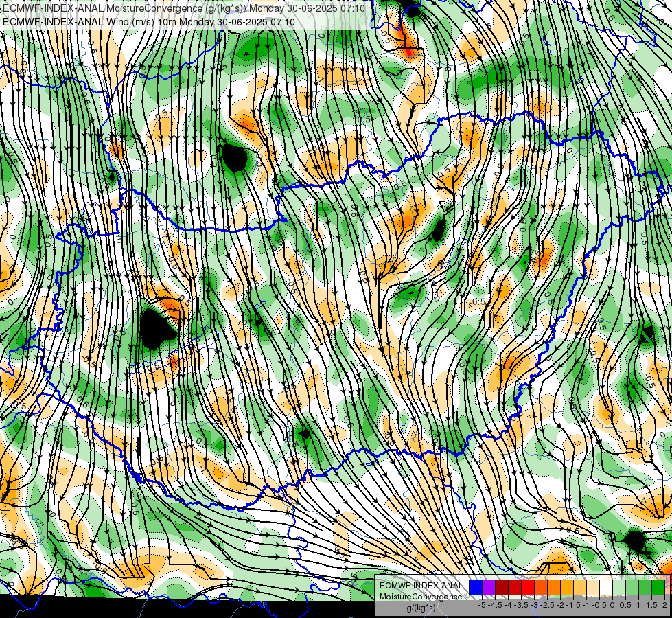Click the light green swatch between 0.5 and 1
This screenshot has height=618, width=672.
click(633, 587)
